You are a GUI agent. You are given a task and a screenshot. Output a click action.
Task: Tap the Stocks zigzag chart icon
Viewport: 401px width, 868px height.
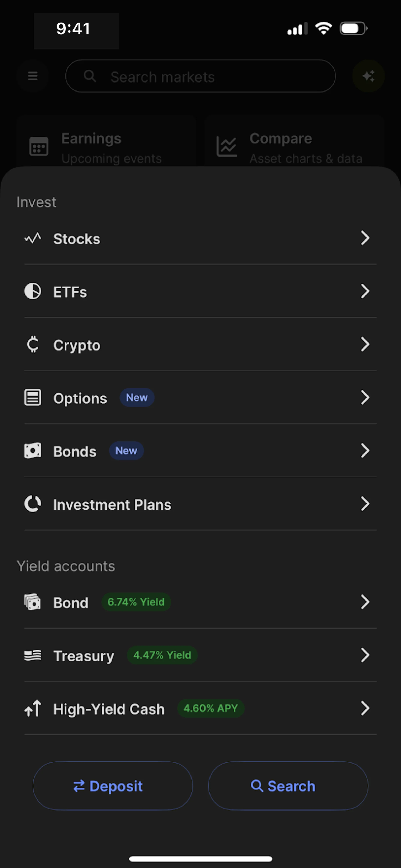click(33, 239)
